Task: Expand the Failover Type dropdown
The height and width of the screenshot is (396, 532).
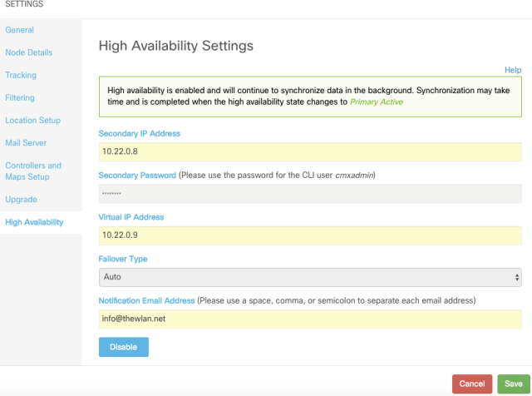Action: [x=309, y=276]
